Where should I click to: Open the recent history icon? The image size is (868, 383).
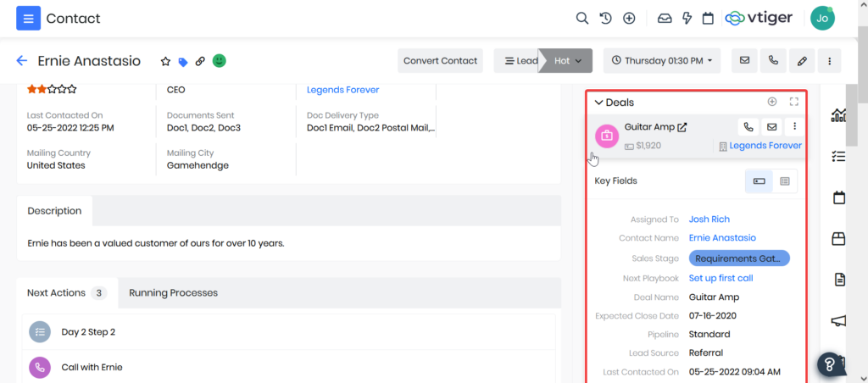click(605, 18)
